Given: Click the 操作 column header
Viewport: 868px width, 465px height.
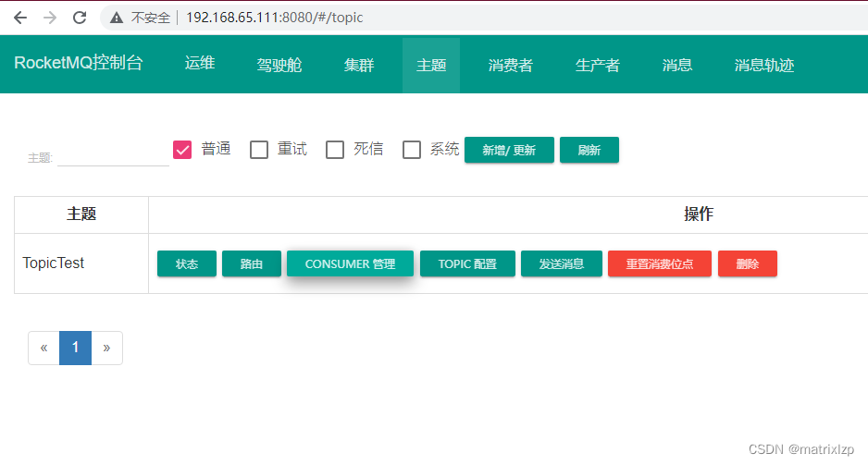Looking at the screenshot, I should click(x=699, y=214).
